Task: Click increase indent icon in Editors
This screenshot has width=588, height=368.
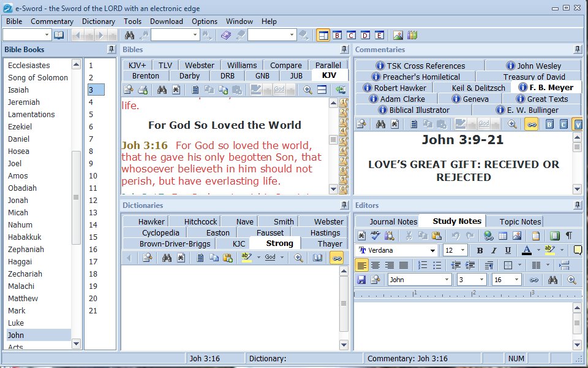Action: coord(470,265)
